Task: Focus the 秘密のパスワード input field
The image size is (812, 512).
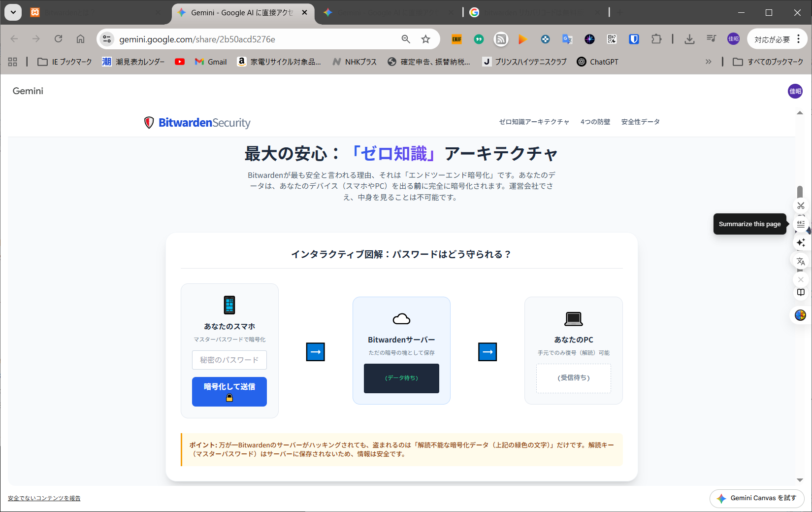Action: (229, 360)
